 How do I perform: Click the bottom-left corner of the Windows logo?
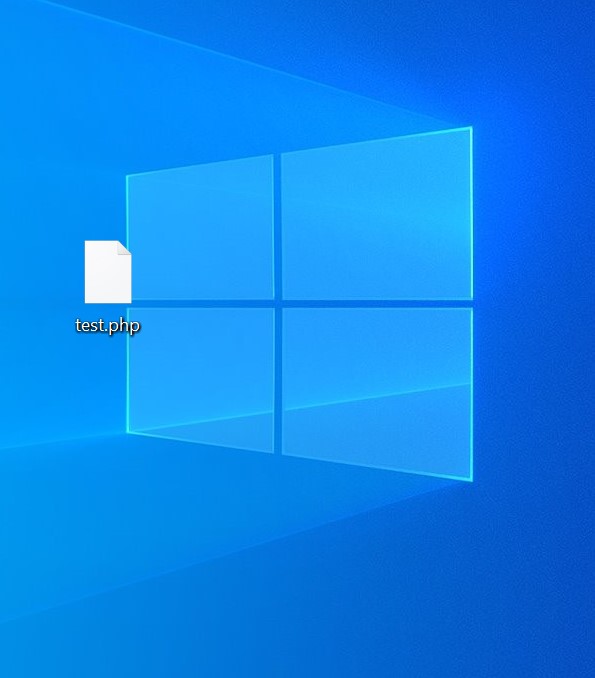[128, 431]
